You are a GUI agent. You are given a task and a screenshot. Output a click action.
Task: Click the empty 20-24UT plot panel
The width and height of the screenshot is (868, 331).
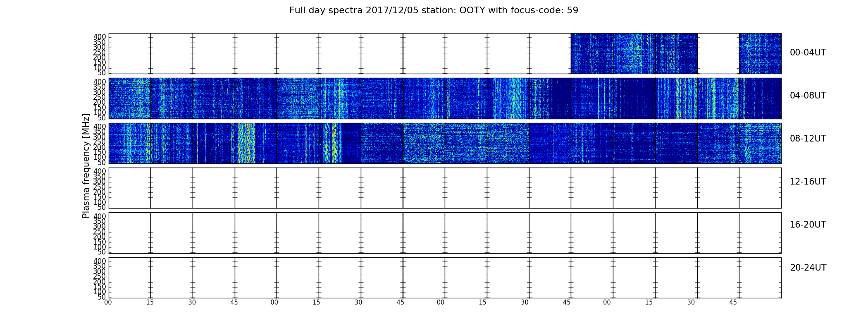[445, 278]
